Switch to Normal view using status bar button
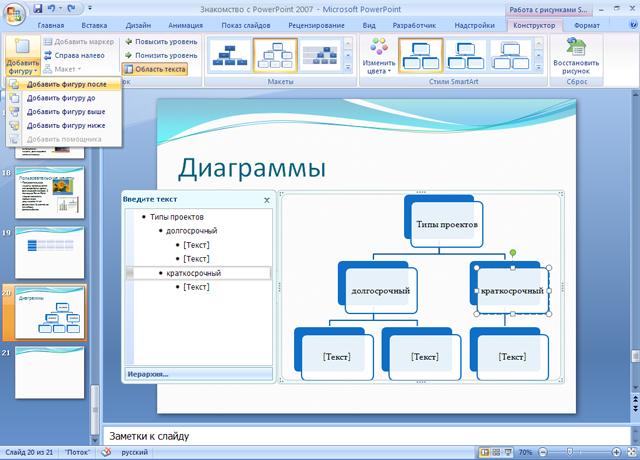The width and height of the screenshot is (640, 460). pos(484,452)
